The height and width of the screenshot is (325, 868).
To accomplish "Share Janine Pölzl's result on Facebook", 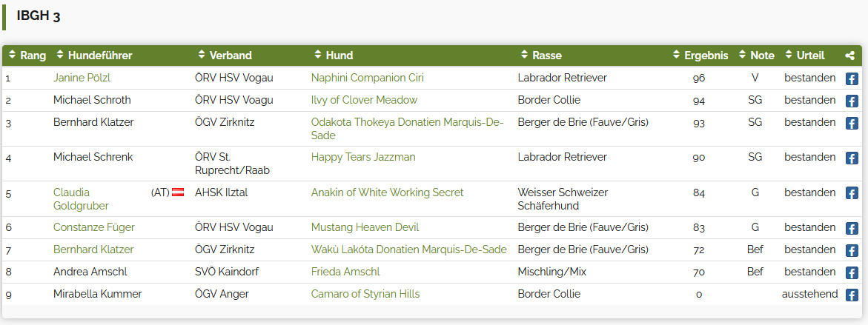I will (852, 79).
